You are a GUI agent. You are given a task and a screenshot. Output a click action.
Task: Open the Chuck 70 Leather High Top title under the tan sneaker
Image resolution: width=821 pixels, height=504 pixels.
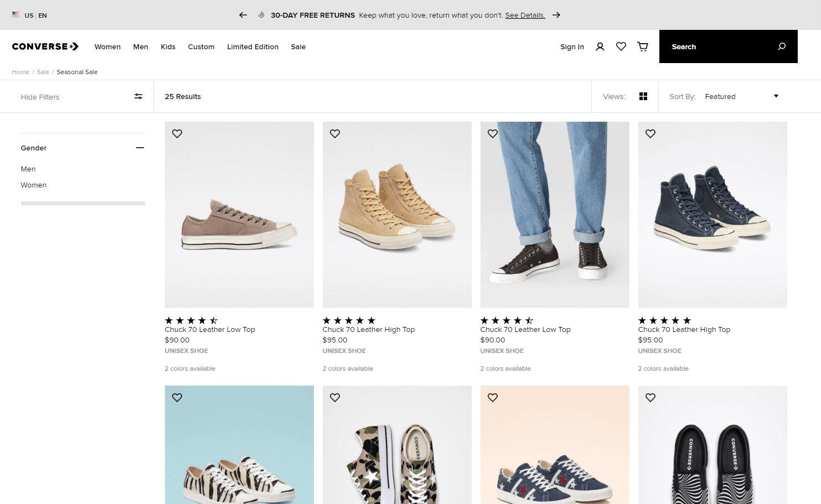[x=369, y=329]
